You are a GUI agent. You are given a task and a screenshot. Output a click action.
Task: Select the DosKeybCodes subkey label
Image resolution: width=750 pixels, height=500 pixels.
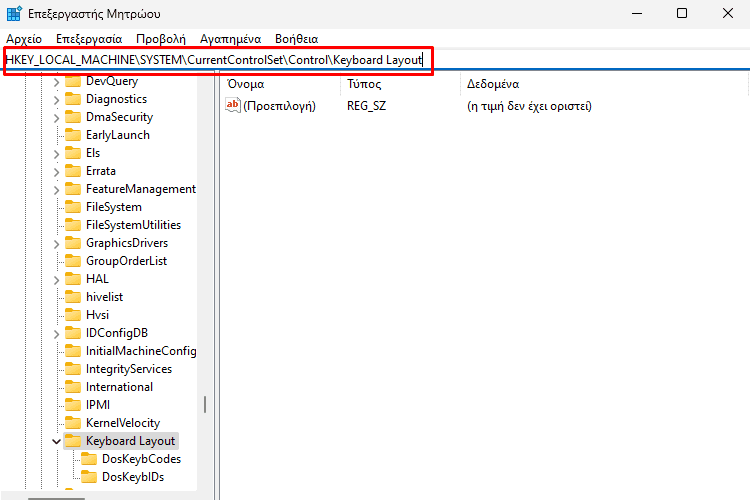(142, 459)
